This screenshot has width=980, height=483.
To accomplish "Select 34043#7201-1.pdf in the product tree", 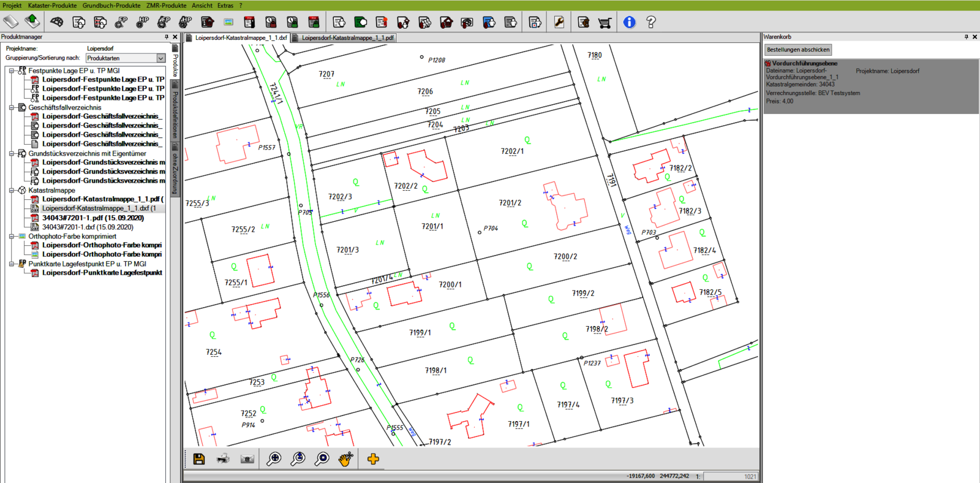I will click(92, 218).
